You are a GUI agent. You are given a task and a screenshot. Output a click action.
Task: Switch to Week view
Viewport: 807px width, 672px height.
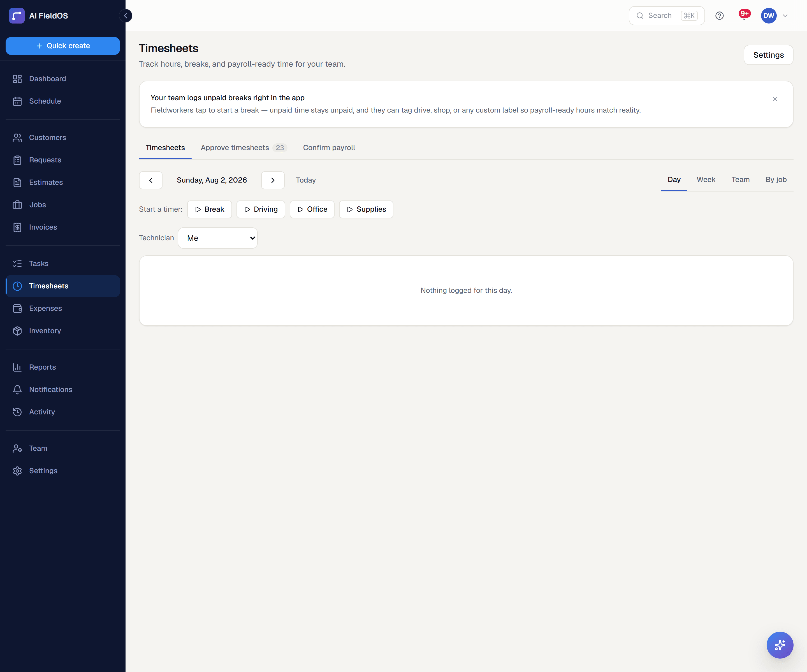(x=706, y=180)
